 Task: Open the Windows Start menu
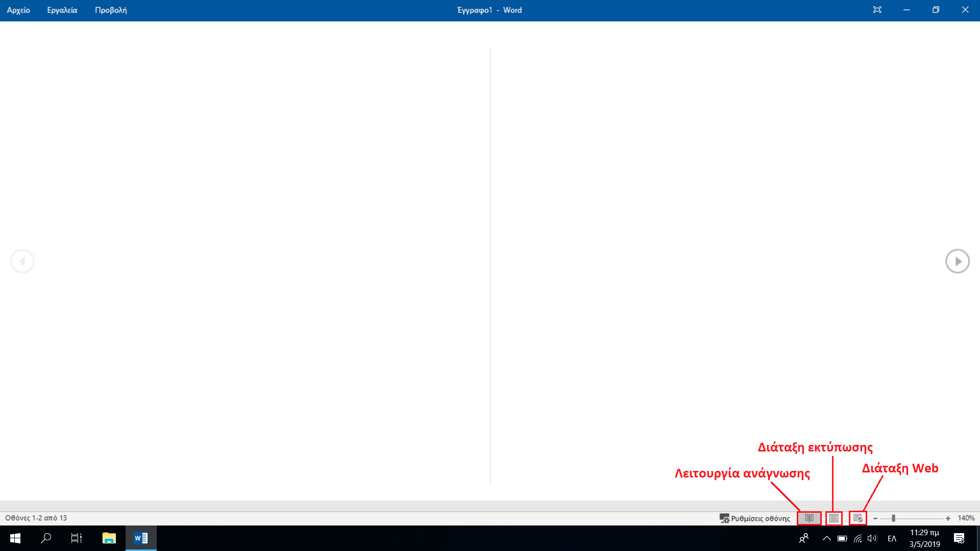click(15, 538)
